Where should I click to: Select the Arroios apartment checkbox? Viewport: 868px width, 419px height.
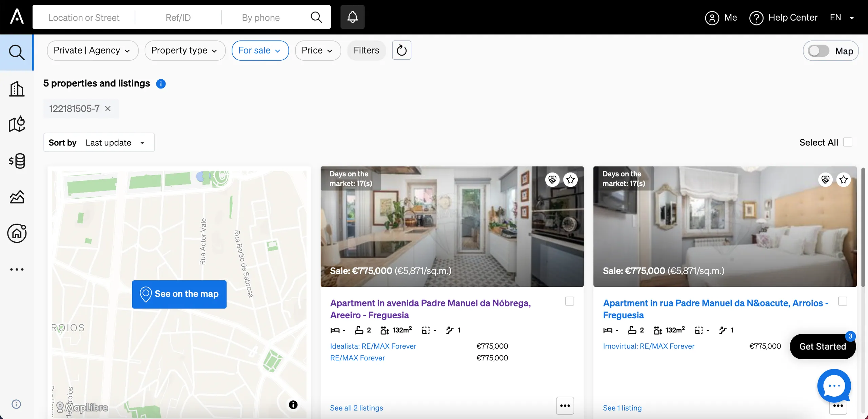coord(843,301)
